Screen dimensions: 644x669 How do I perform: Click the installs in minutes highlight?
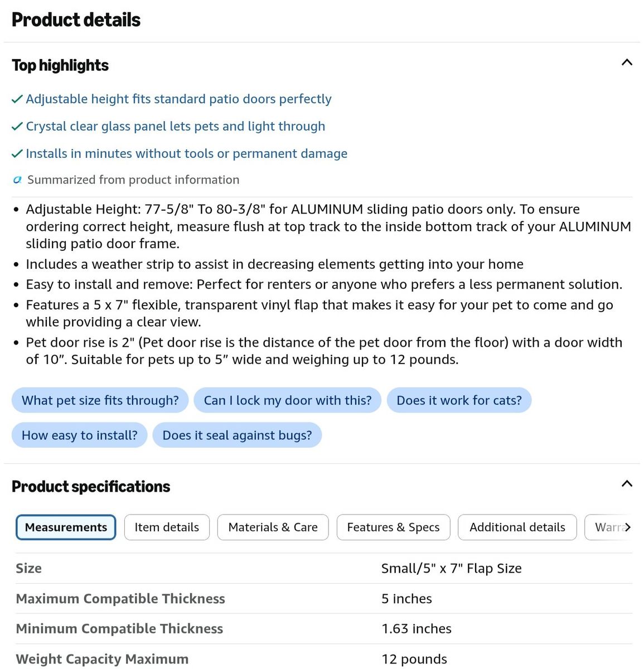pos(186,154)
